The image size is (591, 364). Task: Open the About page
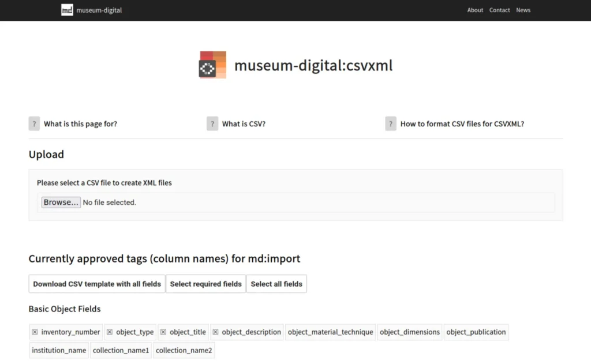click(x=475, y=10)
